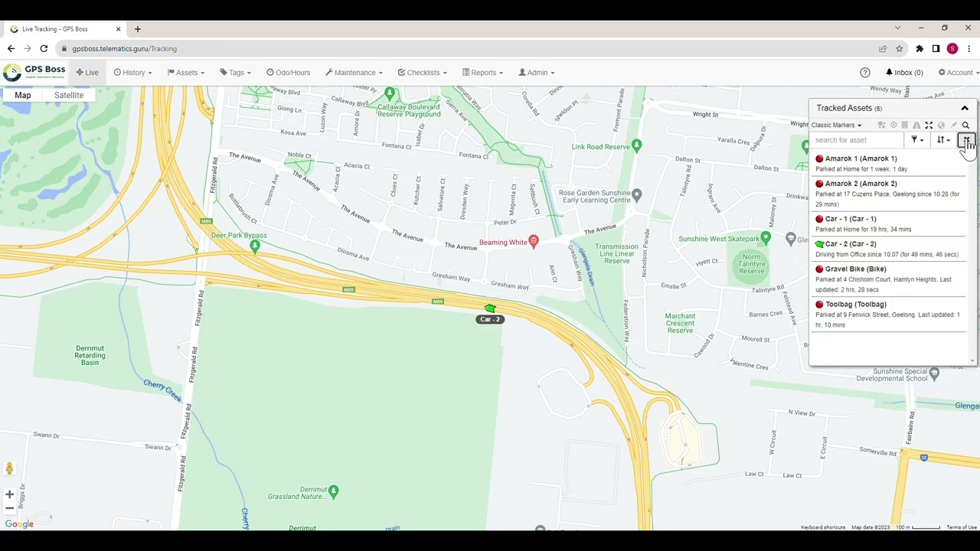
Task: Collapse the Tracked Assets panel
Action: tap(965, 108)
